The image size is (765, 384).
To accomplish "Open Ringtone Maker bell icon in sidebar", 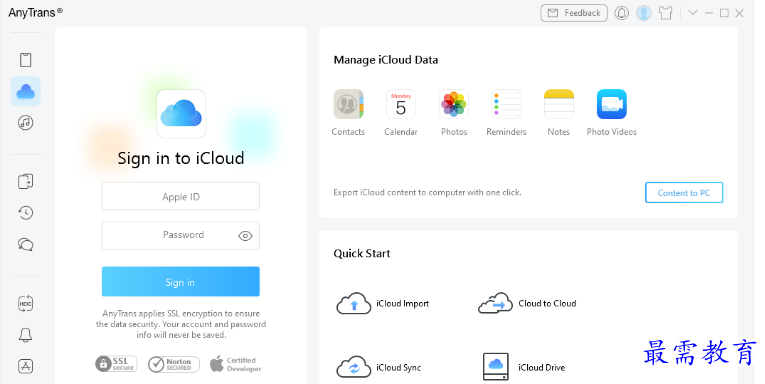I will [25, 335].
